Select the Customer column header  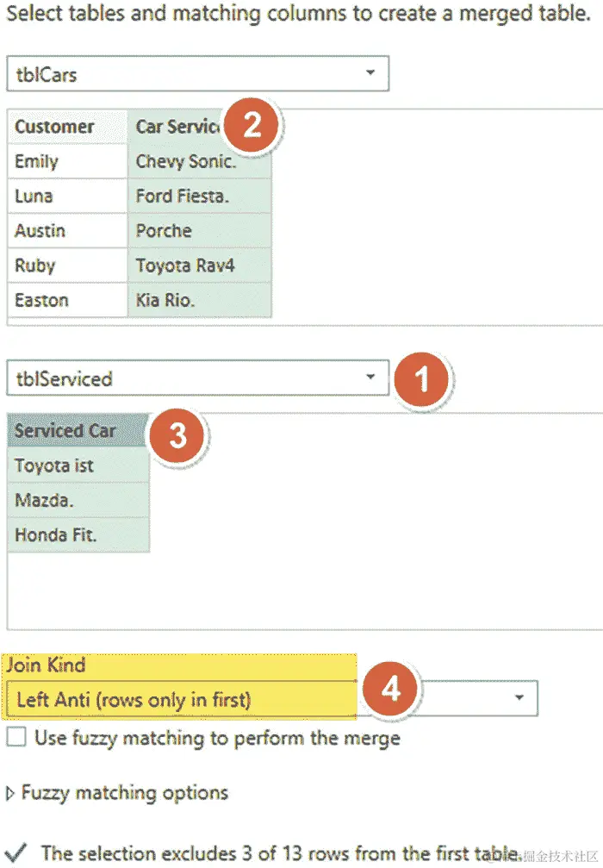(67, 127)
